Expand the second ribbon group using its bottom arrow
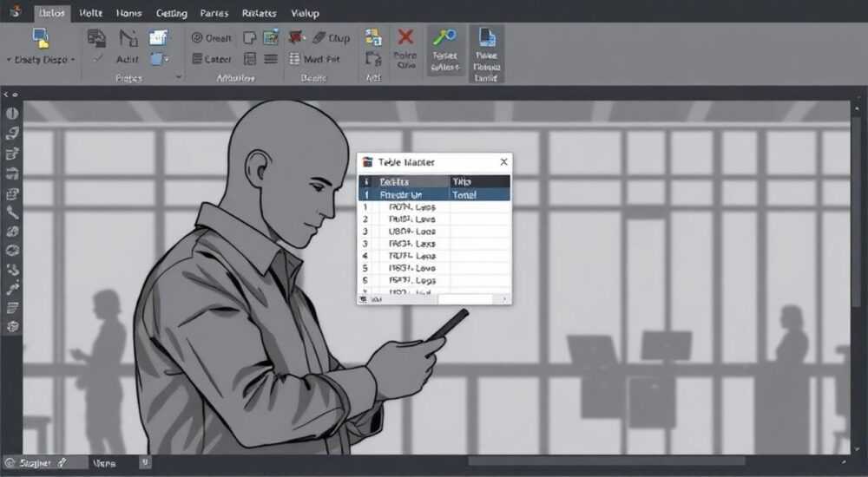 (178, 77)
